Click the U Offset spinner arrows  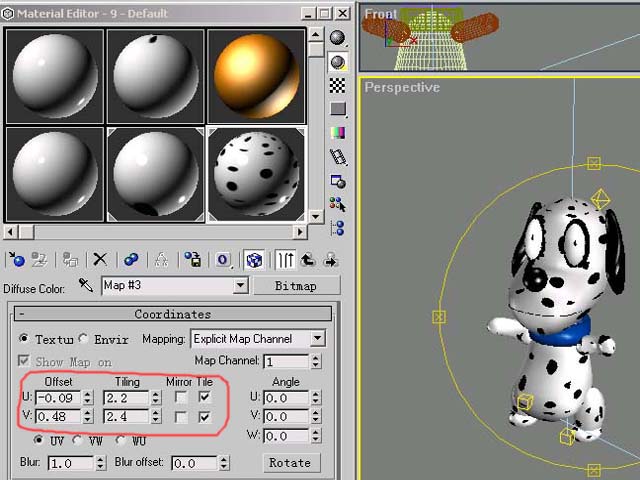click(x=88, y=398)
